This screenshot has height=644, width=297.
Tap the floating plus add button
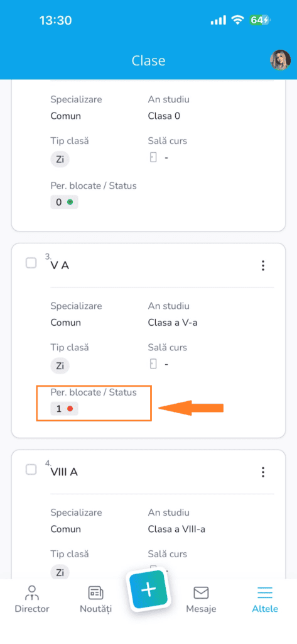tap(148, 589)
